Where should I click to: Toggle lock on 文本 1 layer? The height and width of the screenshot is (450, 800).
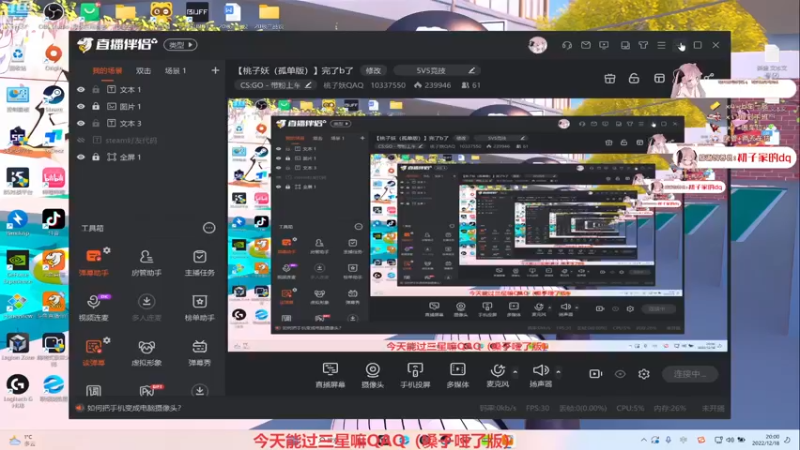(x=96, y=89)
